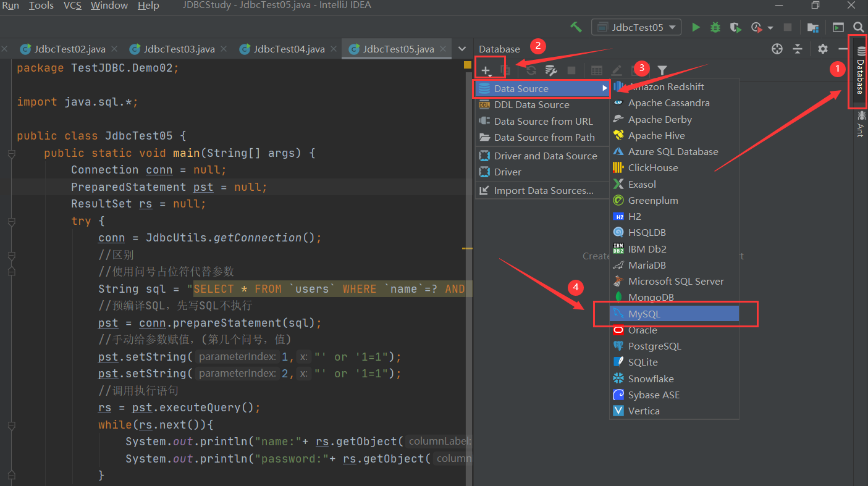Choose Oracle from the data source list
The image size is (868, 486).
click(x=674, y=330)
